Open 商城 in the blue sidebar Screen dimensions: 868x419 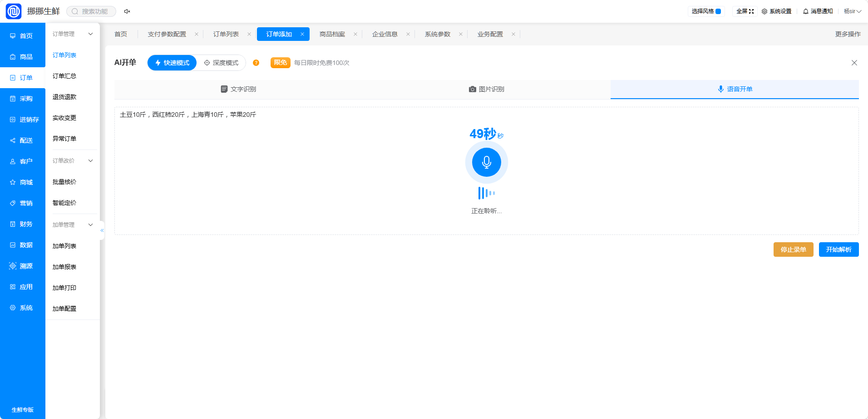[x=23, y=182]
